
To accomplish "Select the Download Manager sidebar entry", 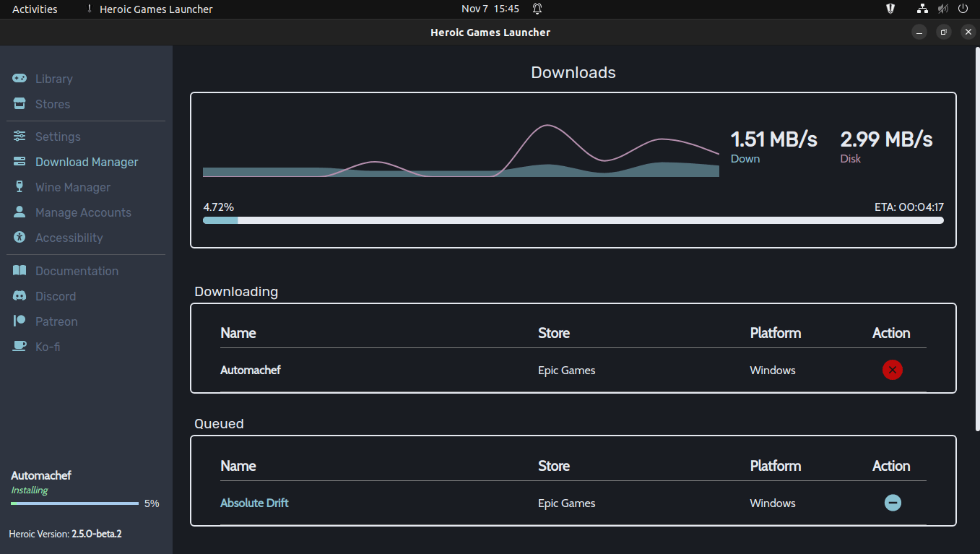I will 87,162.
